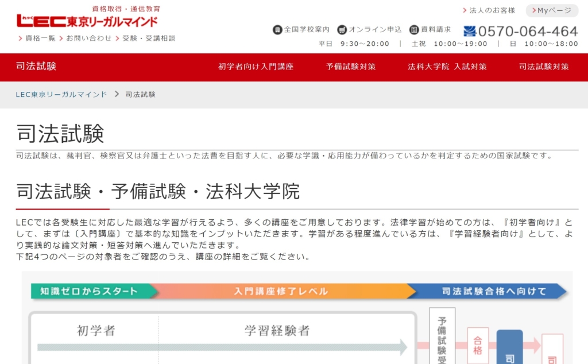This screenshot has width=588, height=364.
Task: Click the breadcrumb separator chevron
Action: pos(117,94)
